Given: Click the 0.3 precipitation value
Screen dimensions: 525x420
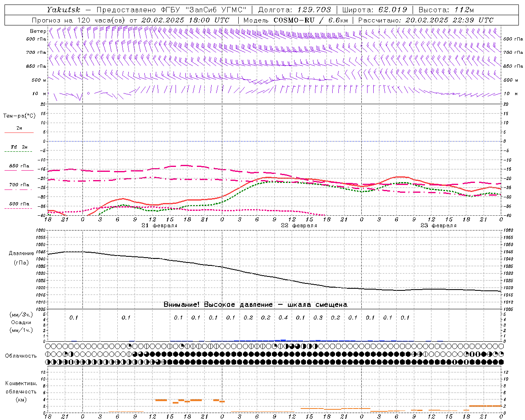Looking at the screenshot, I should coord(318,317).
